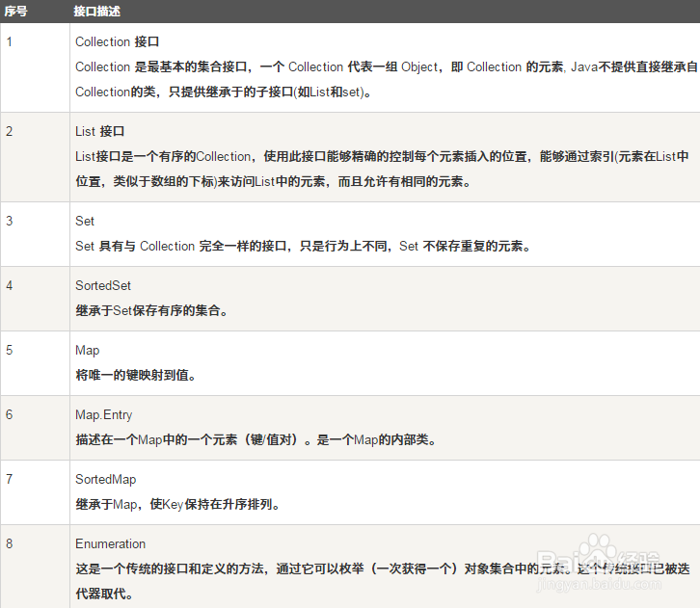
Task: Click the 接口描述 column header
Action: (x=96, y=12)
